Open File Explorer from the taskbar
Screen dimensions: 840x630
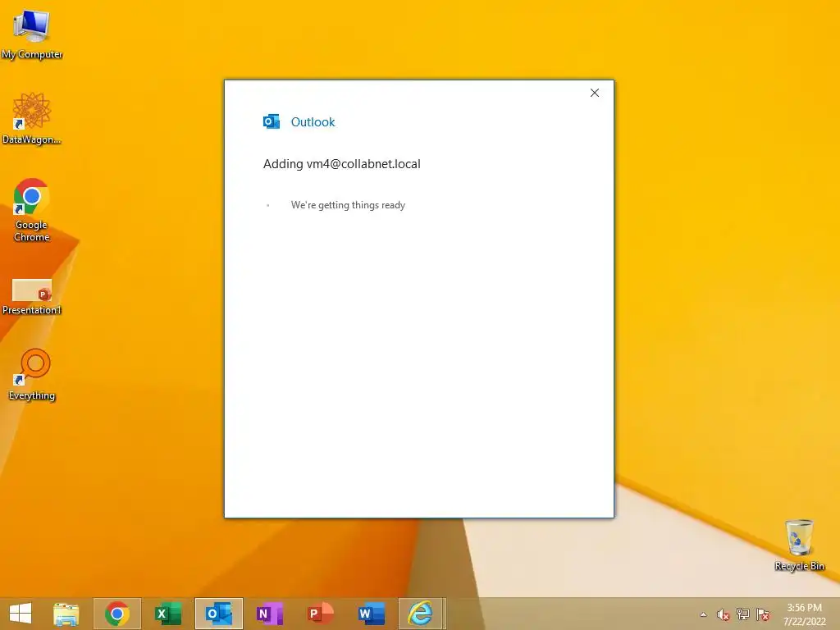click(66, 614)
